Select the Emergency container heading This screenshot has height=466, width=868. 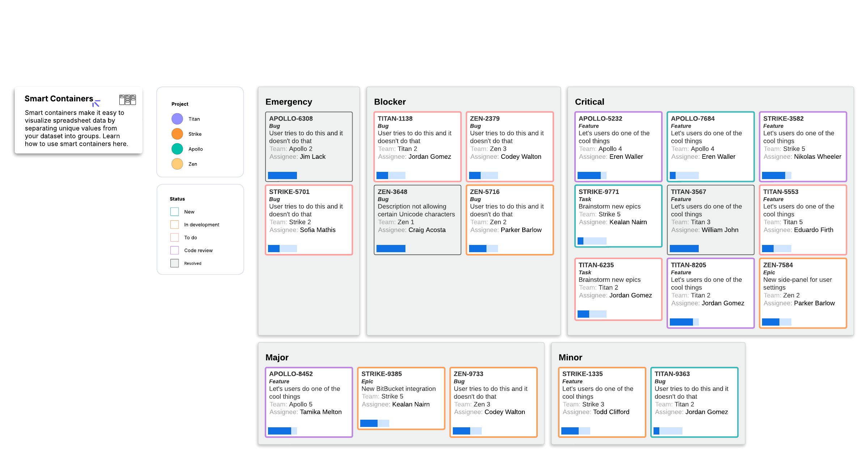pyautogui.click(x=289, y=102)
